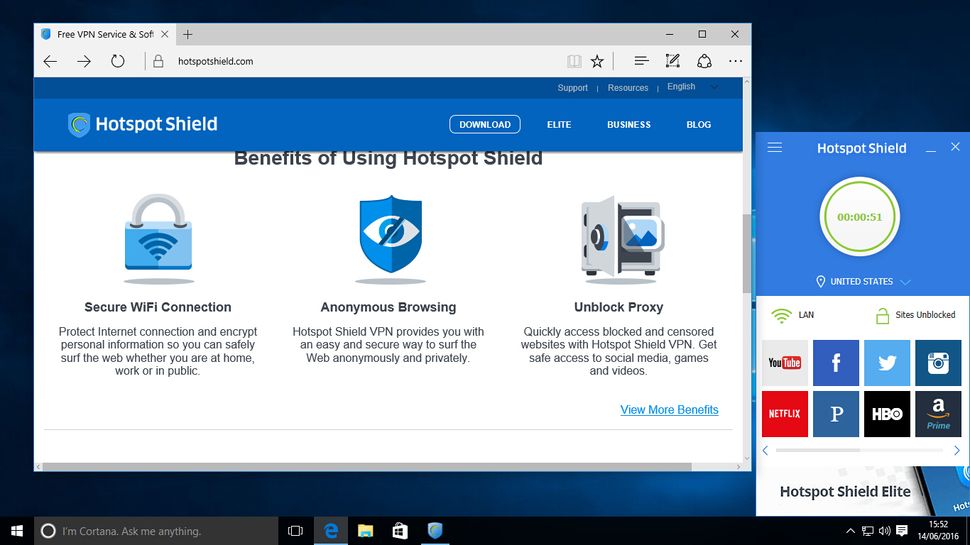Close the Free VPN Service tab
The height and width of the screenshot is (545, 970).
pos(165,35)
